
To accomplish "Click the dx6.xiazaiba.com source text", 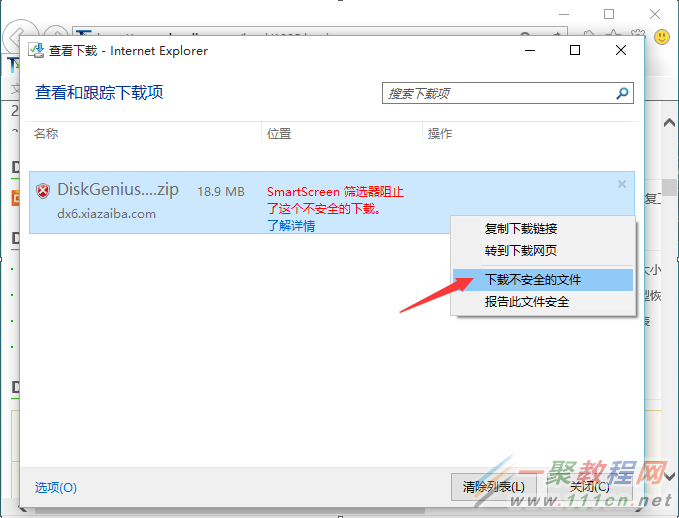I will (x=106, y=214).
